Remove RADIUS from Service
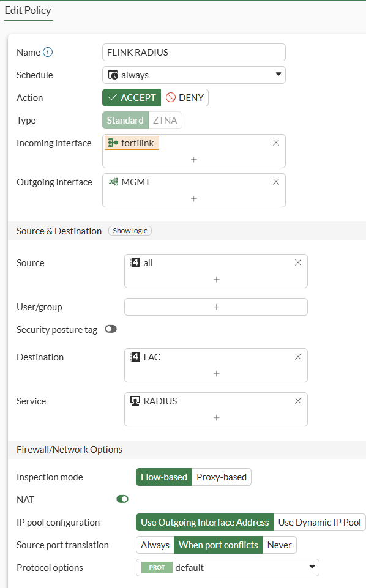366x588 pixels. coord(298,401)
